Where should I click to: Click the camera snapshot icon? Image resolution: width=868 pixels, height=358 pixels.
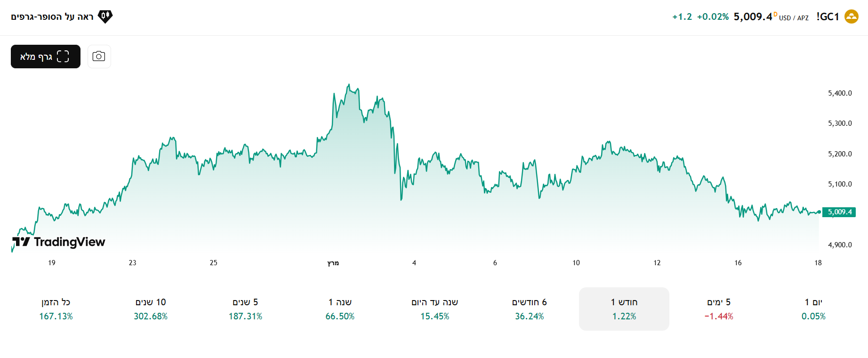coord(99,57)
